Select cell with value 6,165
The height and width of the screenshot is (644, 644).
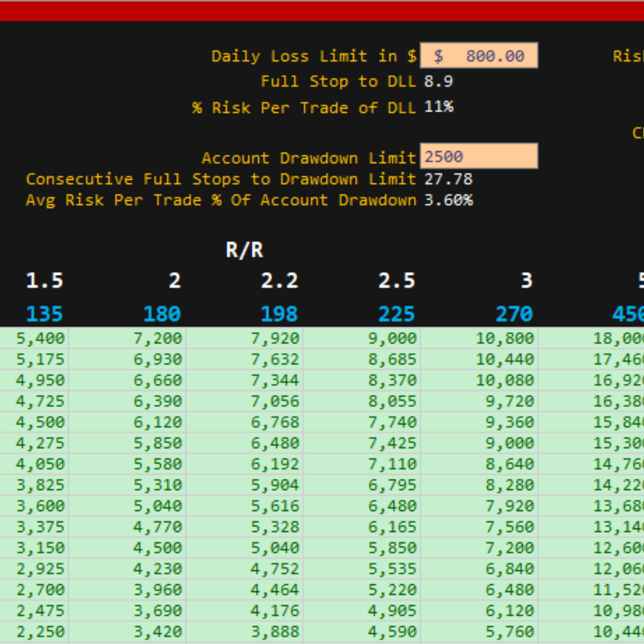(x=362, y=526)
